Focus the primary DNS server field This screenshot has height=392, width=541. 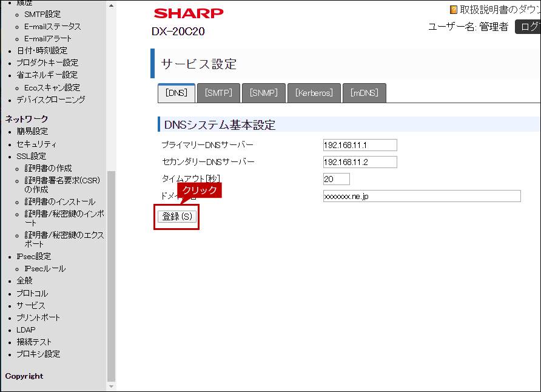[x=360, y=145]
